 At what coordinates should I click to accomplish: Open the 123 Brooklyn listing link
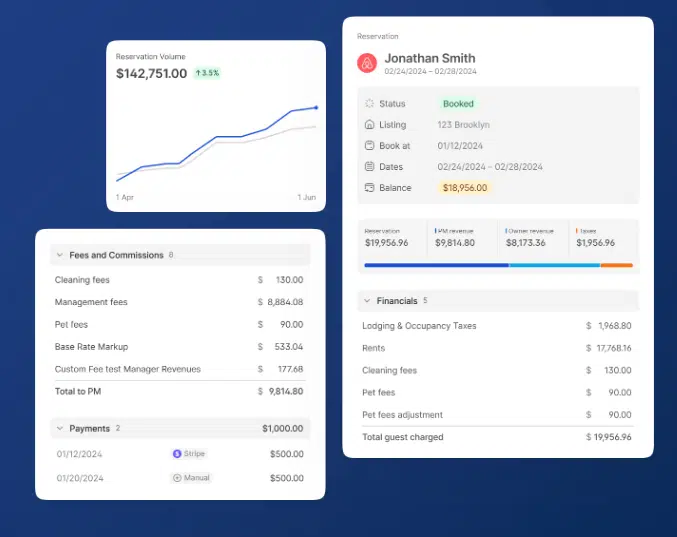click(463, 125)
